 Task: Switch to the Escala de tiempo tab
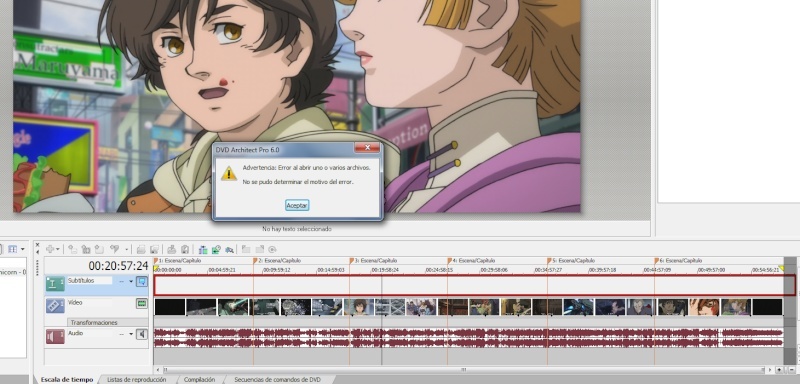point(67,379)
